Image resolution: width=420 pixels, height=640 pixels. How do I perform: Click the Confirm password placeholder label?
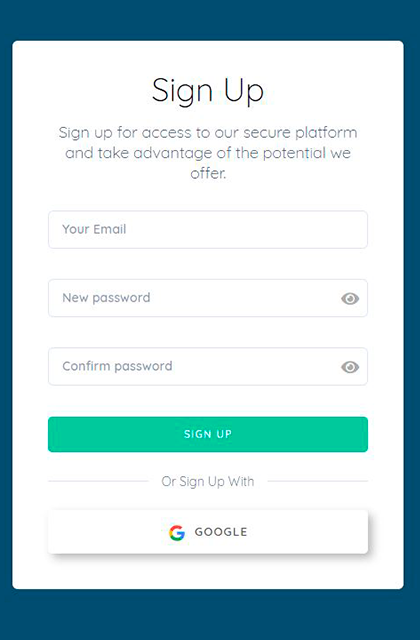117,367
